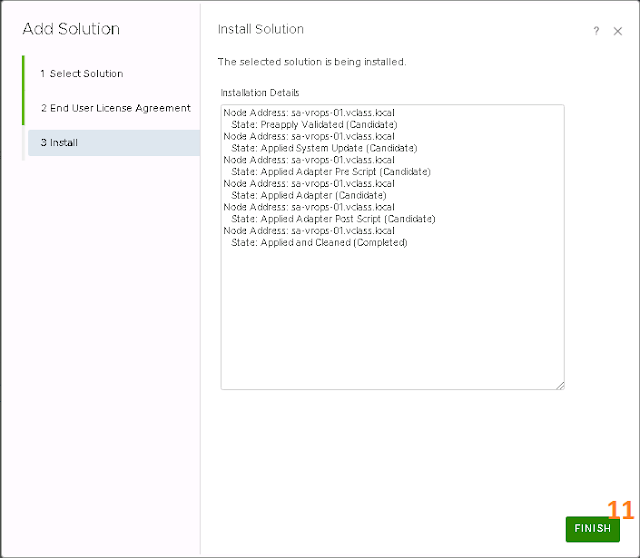This screenshot has height=558, width=640.
Task: Click the green FINISH button
Action: [x=592, y=528]
